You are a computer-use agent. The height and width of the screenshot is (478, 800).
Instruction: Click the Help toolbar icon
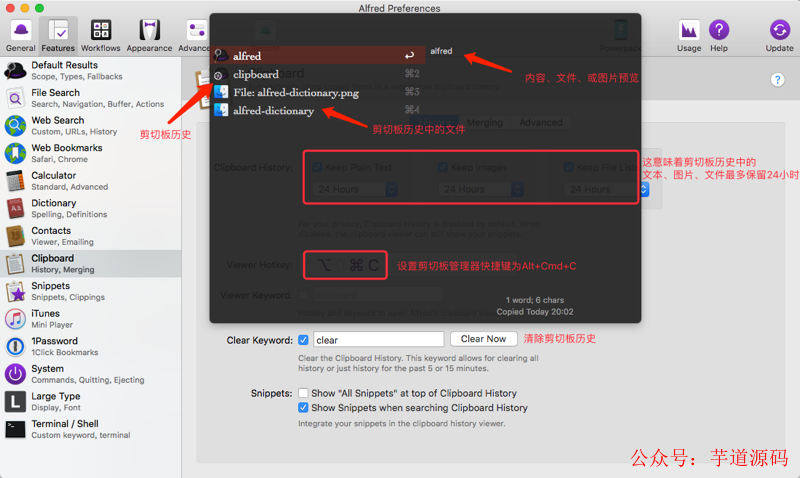click(x=719, y=36)
